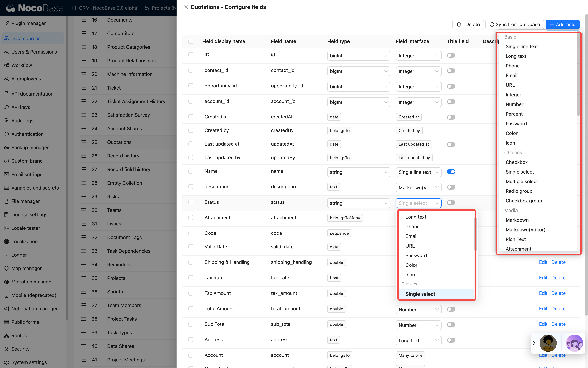Choose Single select from the Choices menu
Viewport: 588px width, 368px height.
[x=420, y=294]
